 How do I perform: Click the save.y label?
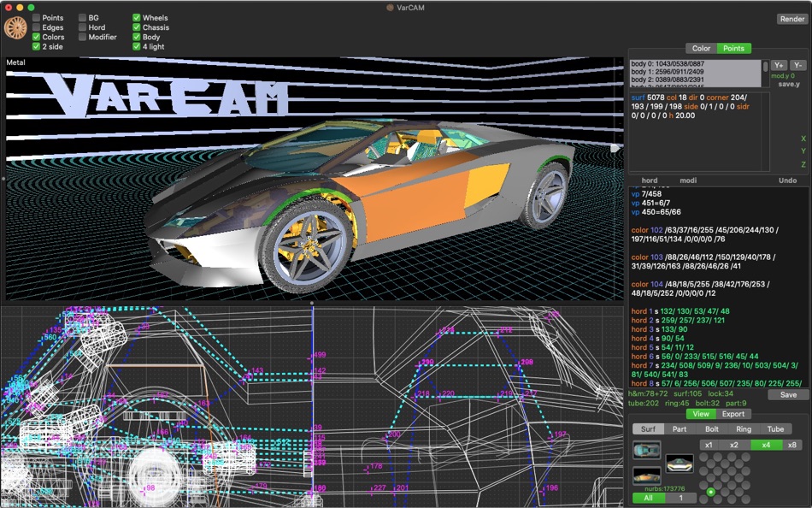click(789, 84)
